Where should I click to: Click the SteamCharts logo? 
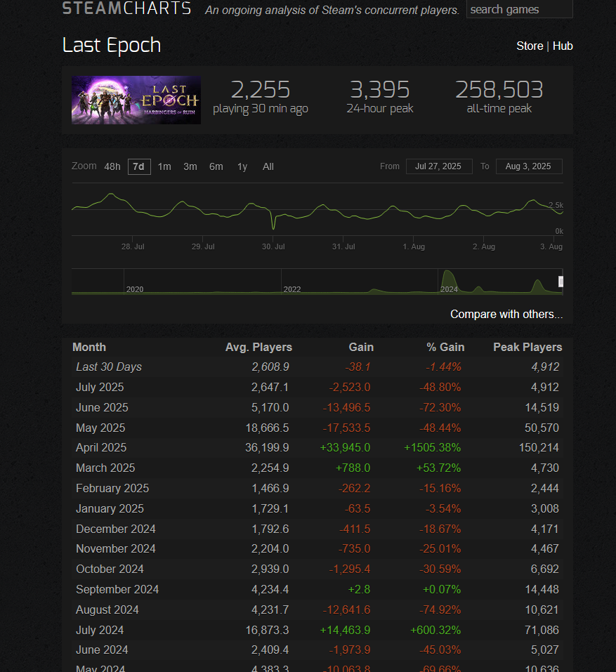[x=126, y=8]
